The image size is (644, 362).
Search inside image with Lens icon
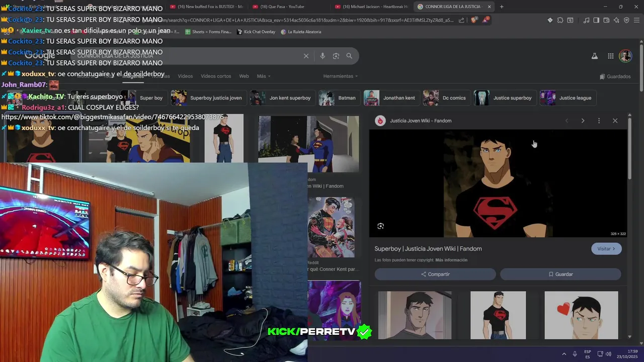click(380, 226)
